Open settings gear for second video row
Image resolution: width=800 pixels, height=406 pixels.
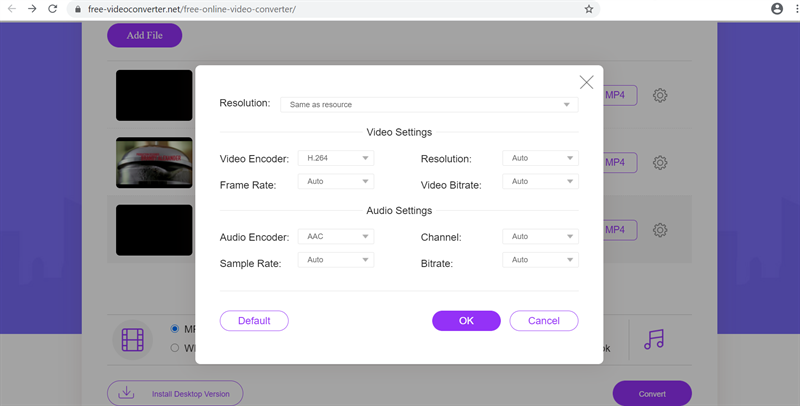coord(660,163)
